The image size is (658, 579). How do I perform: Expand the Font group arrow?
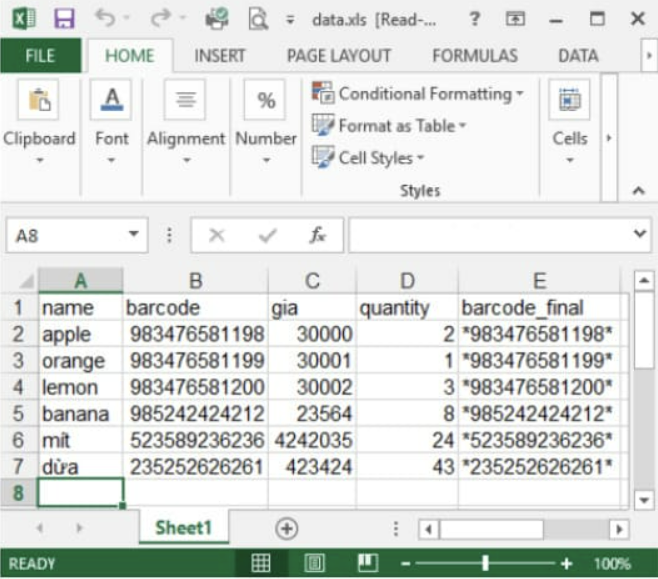(x=111, y=160)
